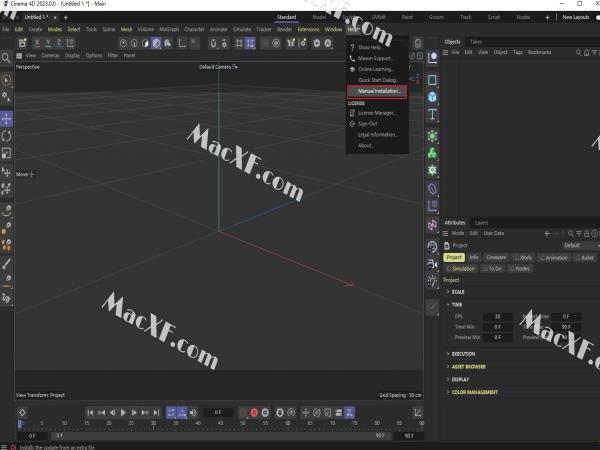Image resolution: width=600 pixels, height=450 pixels.
Task: Open the Extensions menu
Action: (x=308, y=29)
